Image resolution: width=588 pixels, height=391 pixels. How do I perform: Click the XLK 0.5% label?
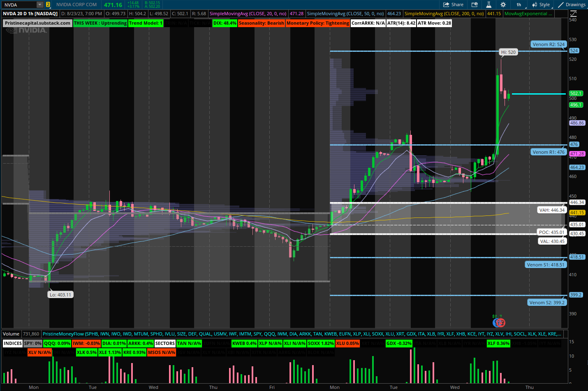87,352
